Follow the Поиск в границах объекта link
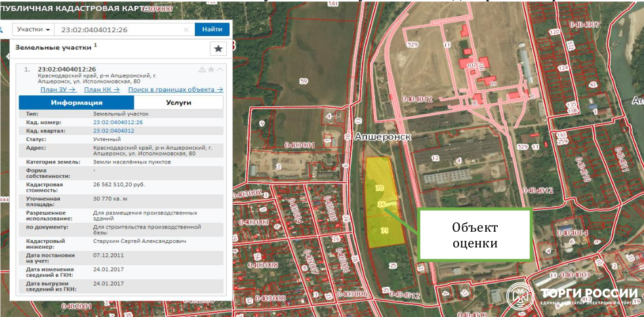The height and width of the screenshot is (317, 644). pyautogui.click(x=175, y=89)
